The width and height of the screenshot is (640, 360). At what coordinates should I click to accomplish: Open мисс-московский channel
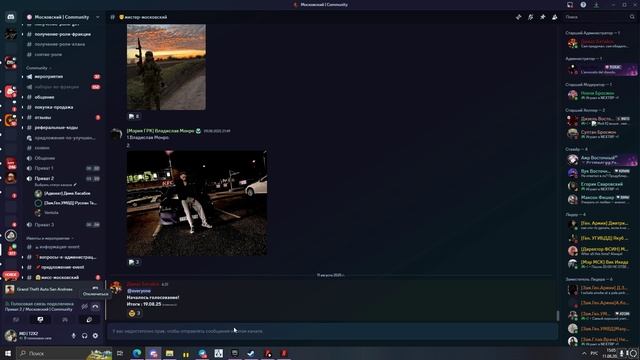click(x=62, y=278)
